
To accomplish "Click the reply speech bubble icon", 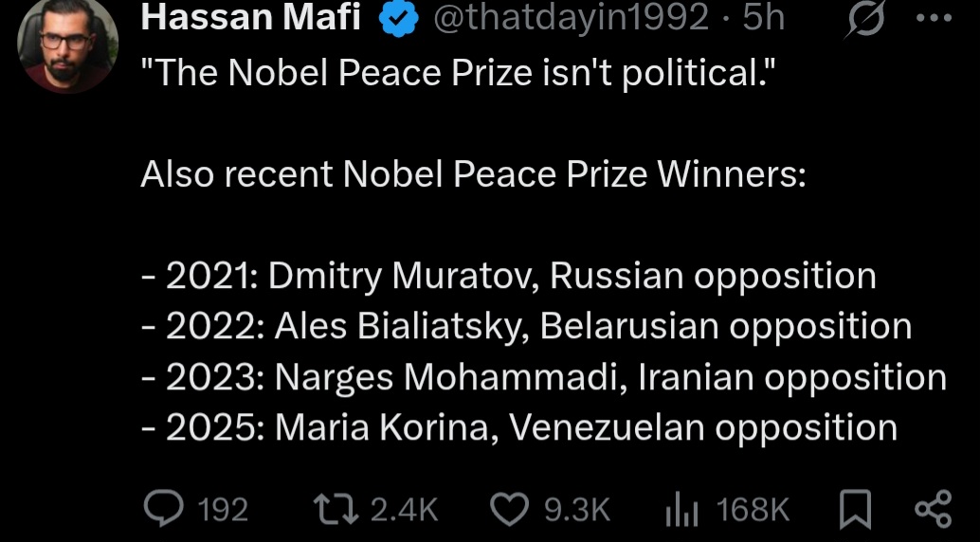I will click(164, 508).
